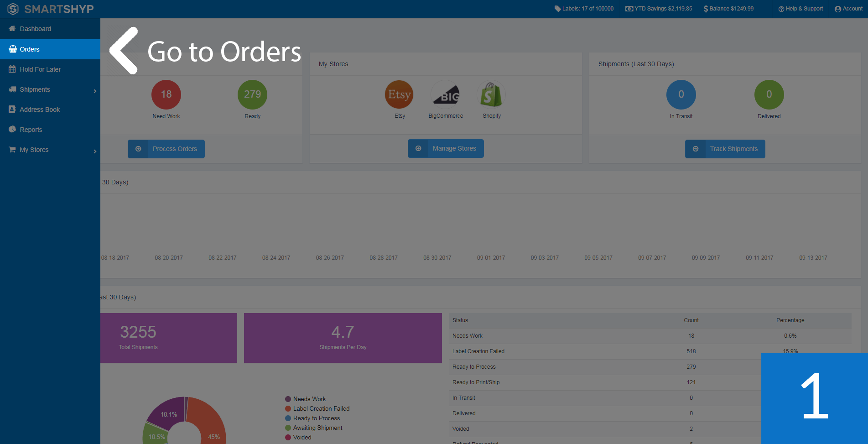Screen dimensions: 868x444
Task: Click the 09-01-2017 chart date label
Action: click(491, 258)
